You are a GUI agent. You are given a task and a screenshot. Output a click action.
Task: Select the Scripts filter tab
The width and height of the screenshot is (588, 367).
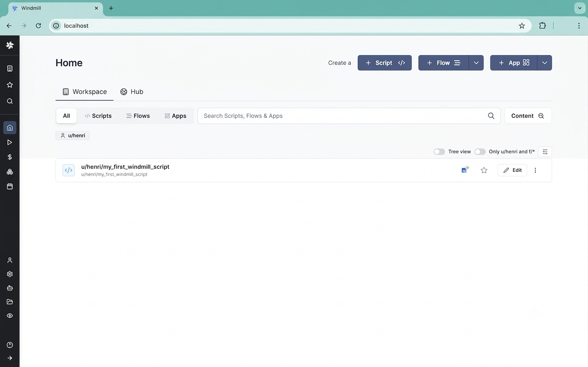tap(98, 116)
